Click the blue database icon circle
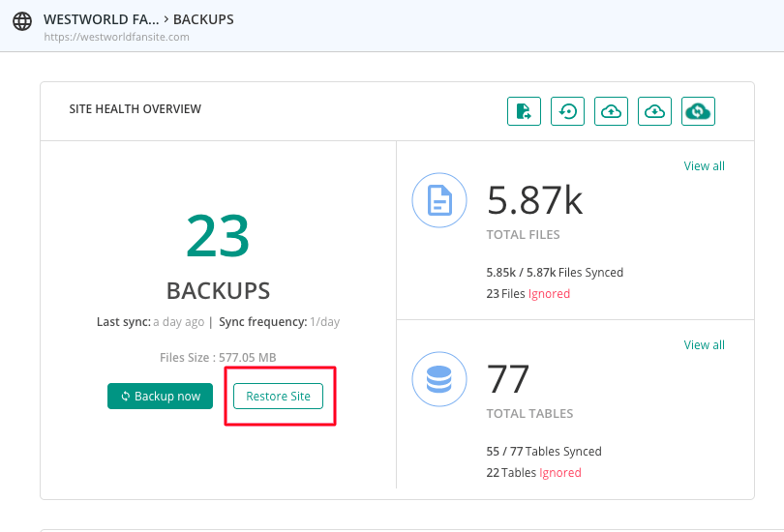Viewport: 784px width, 532px height. (x=439, y=378)
